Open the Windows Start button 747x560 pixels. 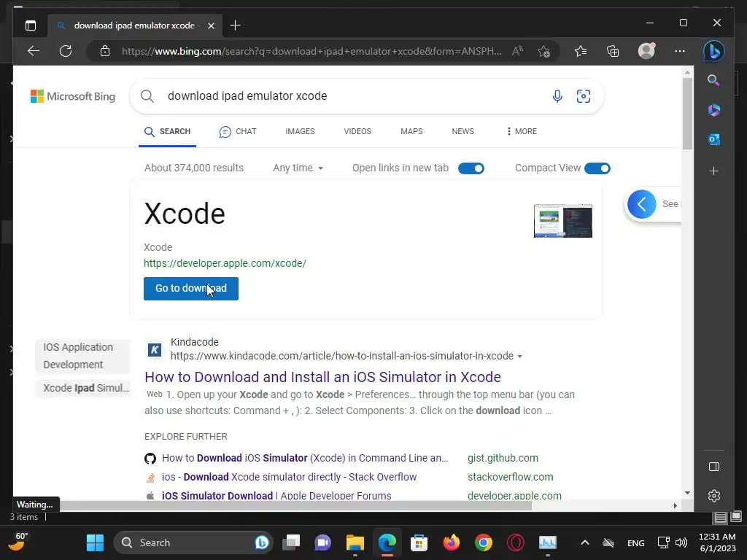pos(95,542)
